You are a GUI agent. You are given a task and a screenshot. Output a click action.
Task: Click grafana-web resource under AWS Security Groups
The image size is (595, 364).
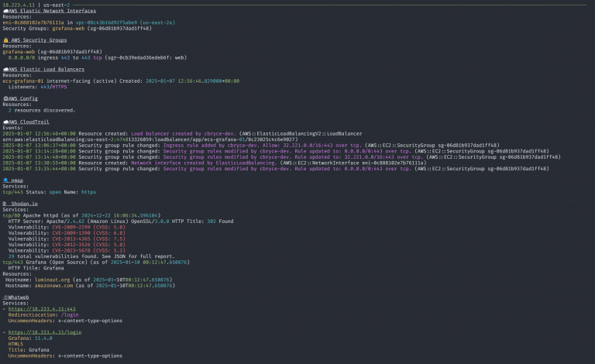(19, 52)
